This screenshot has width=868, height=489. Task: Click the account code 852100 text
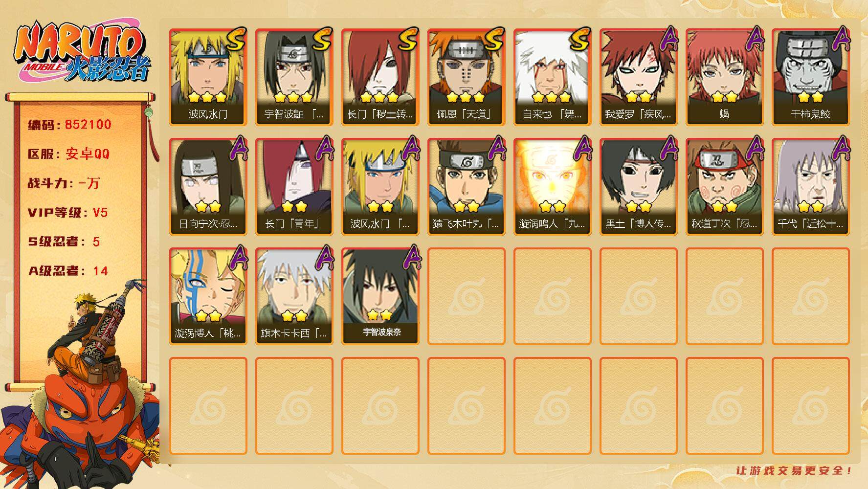(x=88, y=124)
